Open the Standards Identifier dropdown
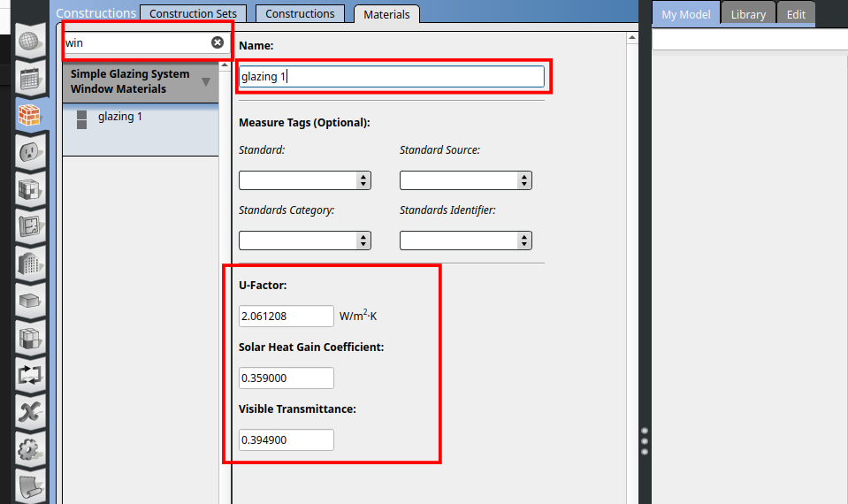This screenshot has width=848, height=504. (466, 241)
